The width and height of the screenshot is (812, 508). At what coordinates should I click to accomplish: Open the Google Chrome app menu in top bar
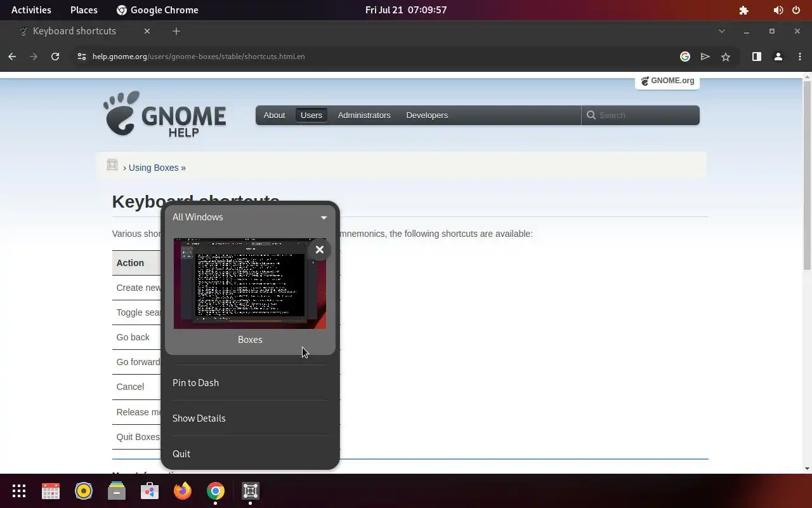pos(157,10)
